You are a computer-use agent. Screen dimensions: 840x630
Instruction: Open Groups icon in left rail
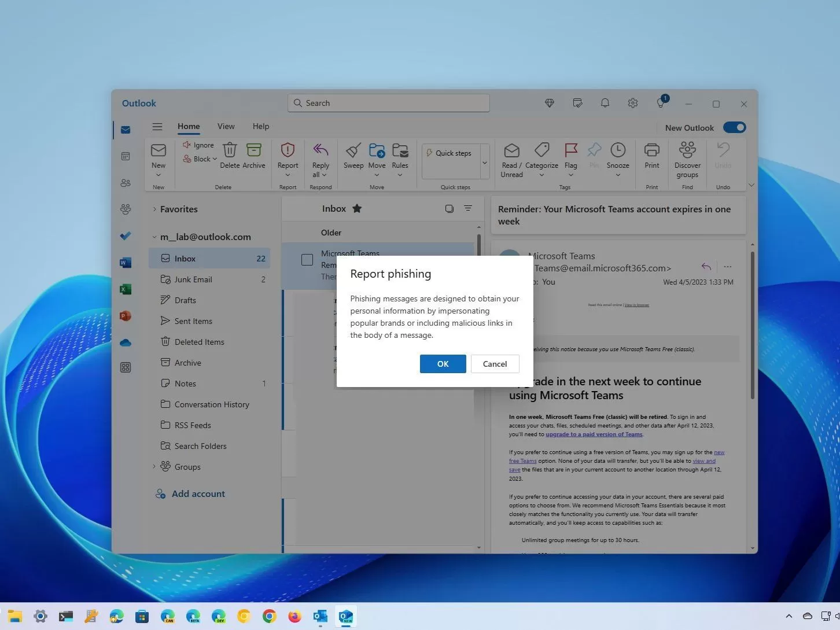coord(126,209)
